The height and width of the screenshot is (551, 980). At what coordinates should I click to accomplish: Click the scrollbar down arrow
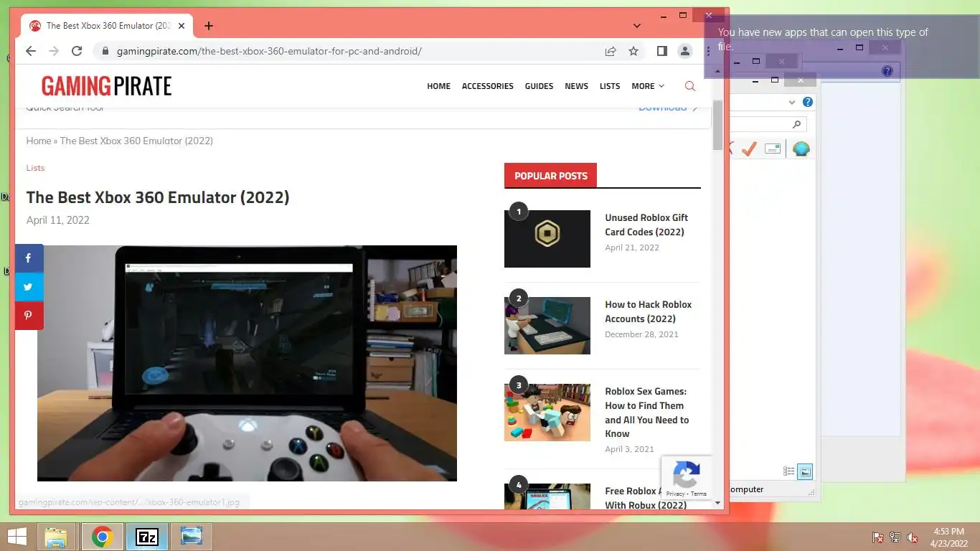click(717, 503)
